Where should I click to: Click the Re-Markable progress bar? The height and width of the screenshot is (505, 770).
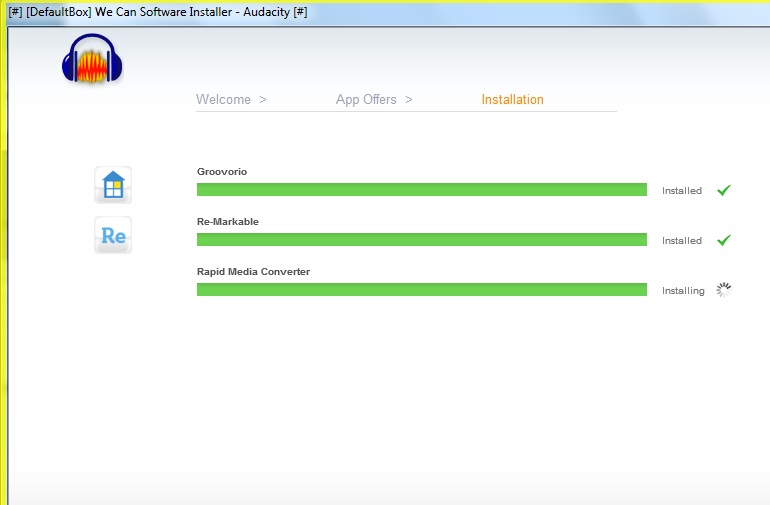point(421,240)
